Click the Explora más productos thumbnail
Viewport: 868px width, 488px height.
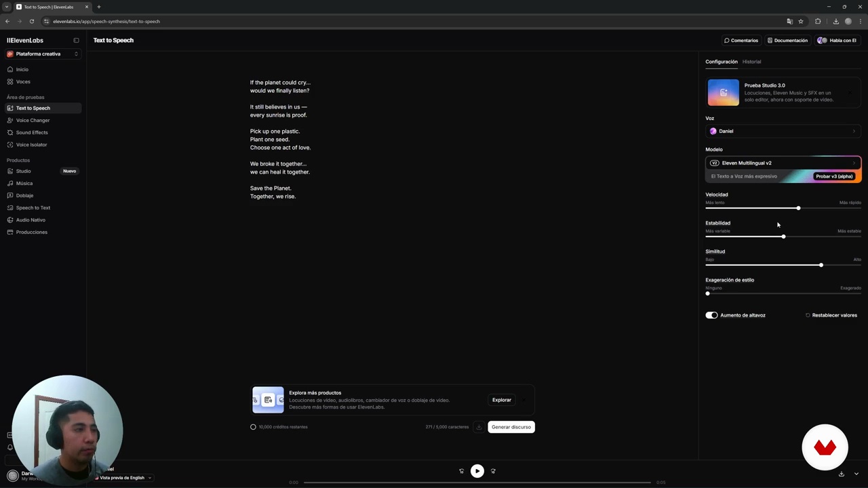(269, 400)
